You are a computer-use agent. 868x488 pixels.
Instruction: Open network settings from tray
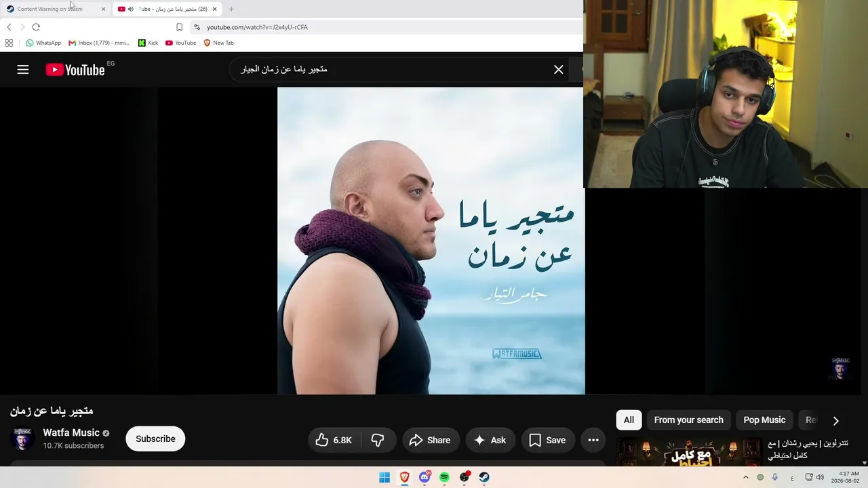(809, 477)
